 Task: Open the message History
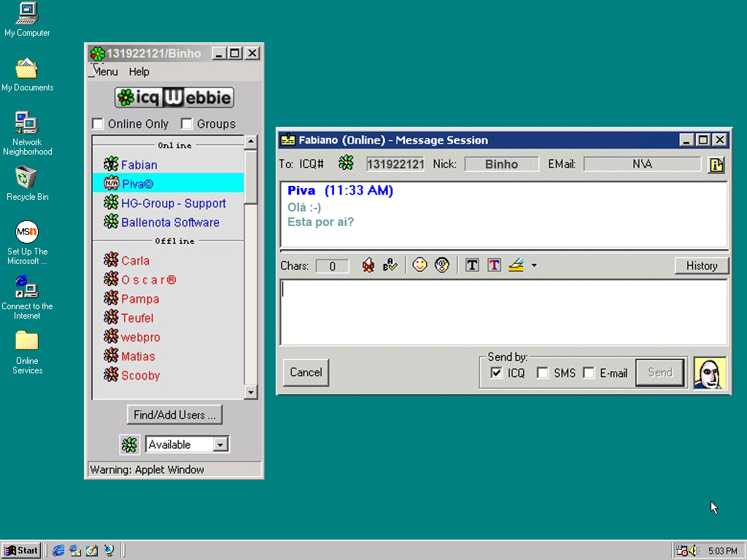pyautogui.click(x=701, y=265)
